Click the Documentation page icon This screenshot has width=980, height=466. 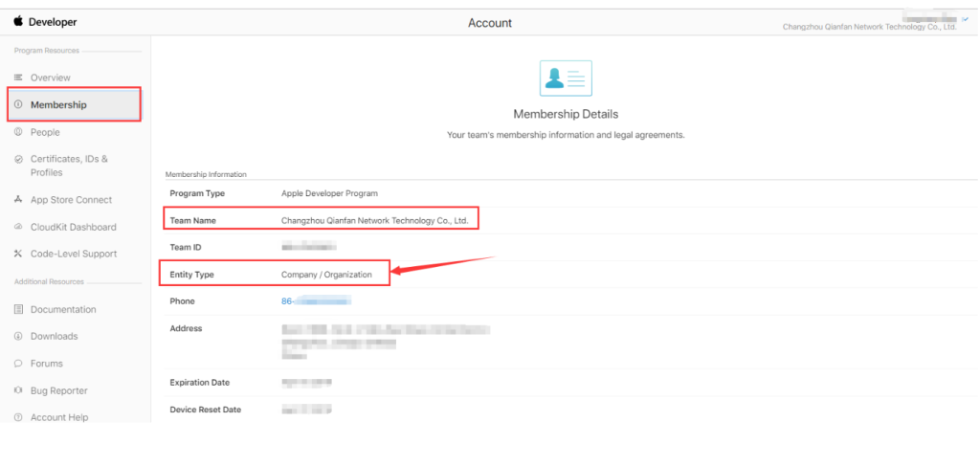[x=18, y=309]
